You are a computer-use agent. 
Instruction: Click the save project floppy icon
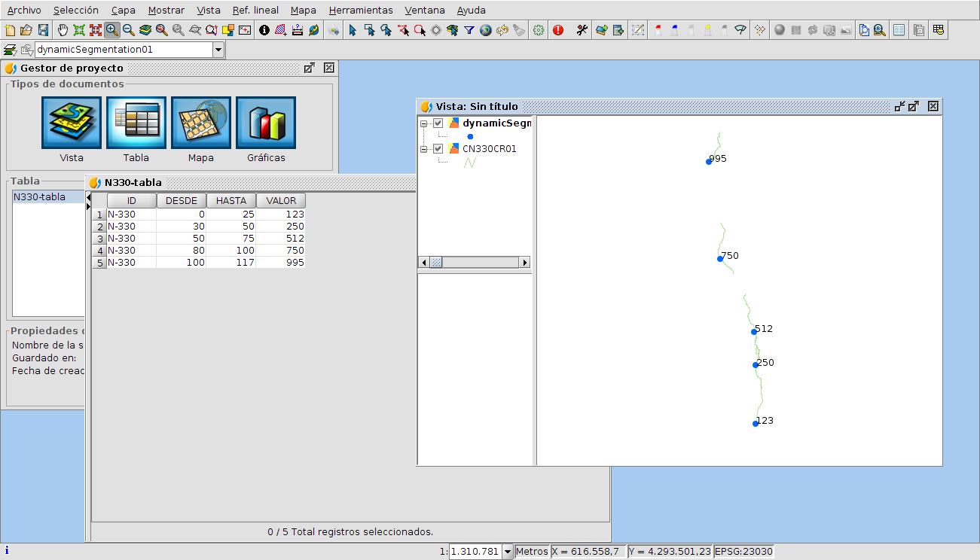[x=43, y=30]
